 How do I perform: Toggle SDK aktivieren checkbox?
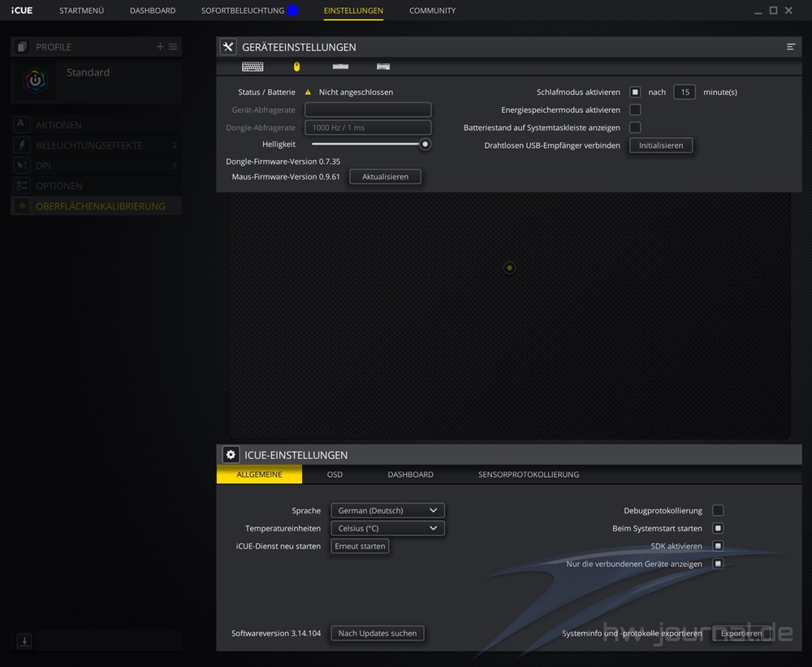pyautogui.click(x=718, y=546)
